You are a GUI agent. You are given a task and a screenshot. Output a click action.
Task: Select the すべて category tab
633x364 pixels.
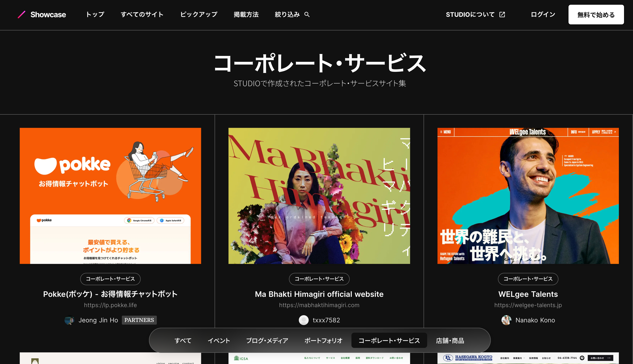pos(183,340)
